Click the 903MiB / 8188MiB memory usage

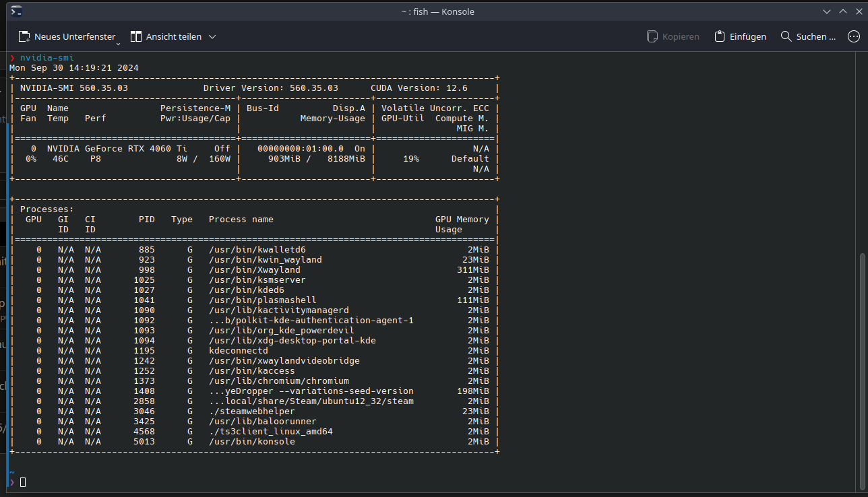click(317, 159)
